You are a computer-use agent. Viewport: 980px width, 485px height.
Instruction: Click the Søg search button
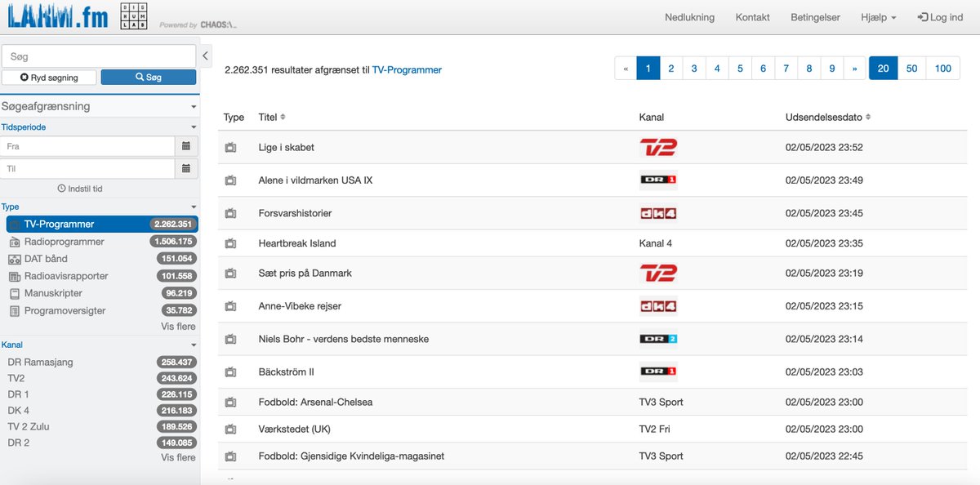tap(148, 78)
